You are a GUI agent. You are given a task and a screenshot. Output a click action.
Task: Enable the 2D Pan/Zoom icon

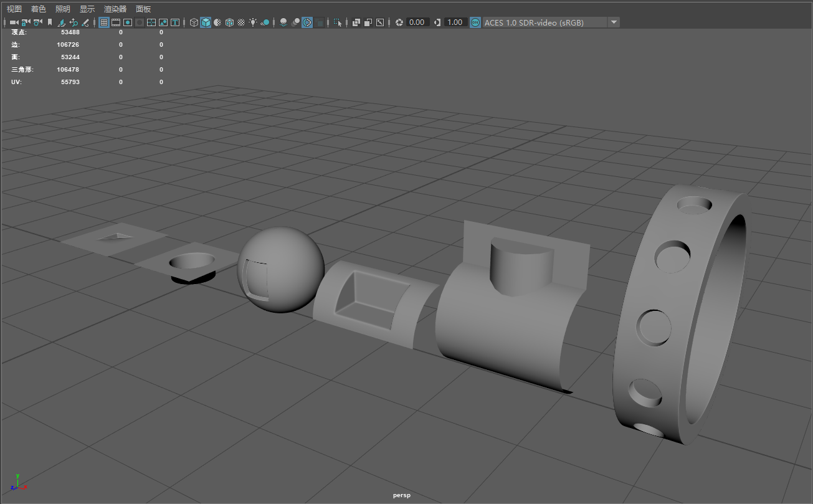point(74,22)
